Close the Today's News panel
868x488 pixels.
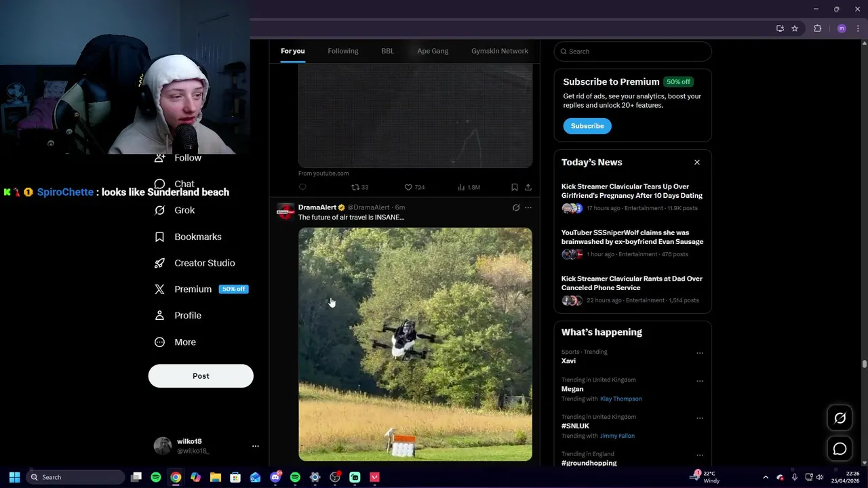[696, 162]
